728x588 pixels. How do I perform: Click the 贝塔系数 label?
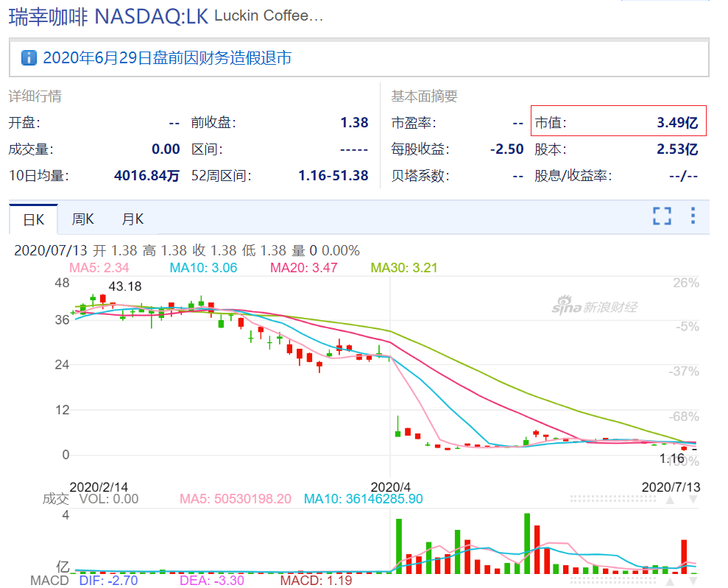(x=420, y=175)
